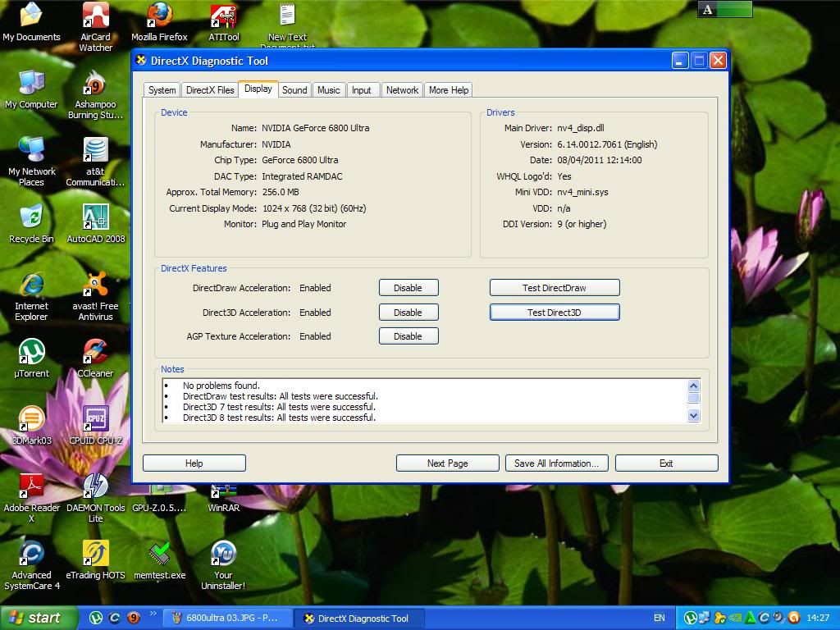Switch to the Sound tab
This screenshot has width=840, height=630.
[x=294, y=90]
